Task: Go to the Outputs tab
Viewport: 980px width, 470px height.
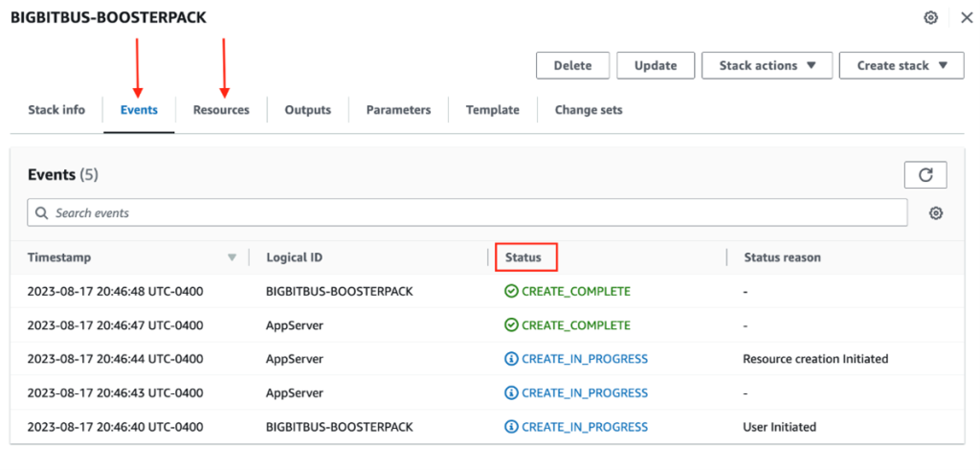Action: click(307, 110)
